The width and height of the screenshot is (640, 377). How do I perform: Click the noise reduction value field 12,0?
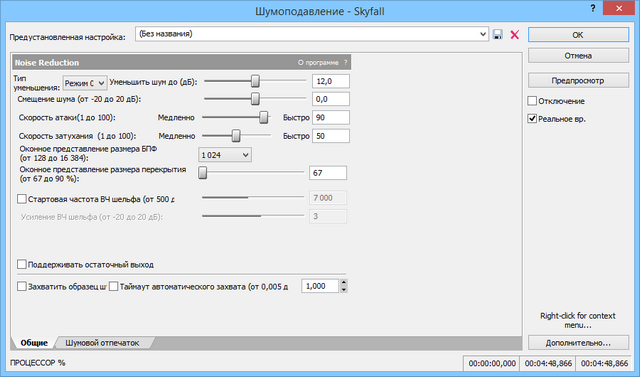(331, 81)
